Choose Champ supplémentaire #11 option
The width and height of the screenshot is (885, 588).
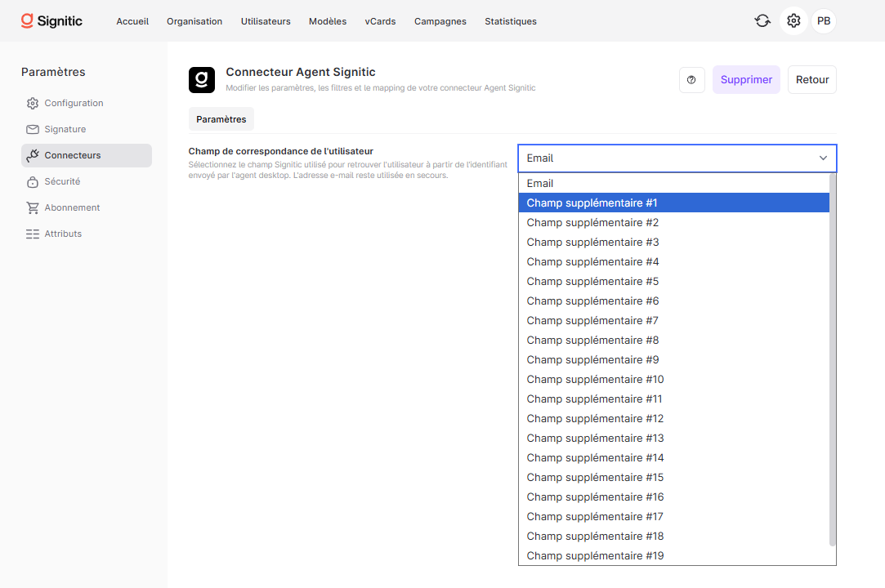pos(674,399)
